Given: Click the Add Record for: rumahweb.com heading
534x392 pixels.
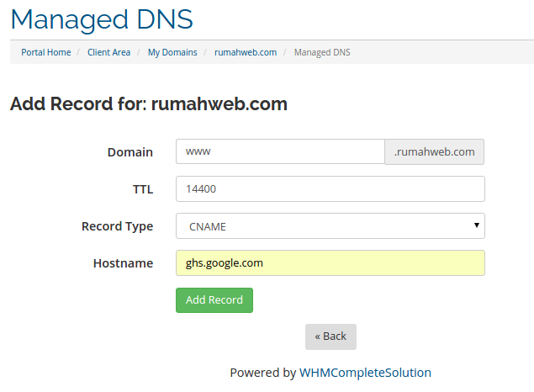Looking at the screenshot, I should pos(149,104).
